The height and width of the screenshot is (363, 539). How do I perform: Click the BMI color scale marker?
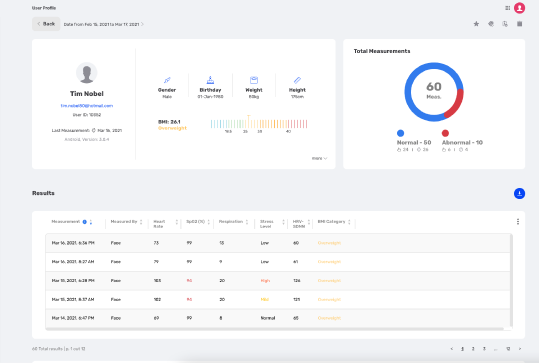click(249, 122)
